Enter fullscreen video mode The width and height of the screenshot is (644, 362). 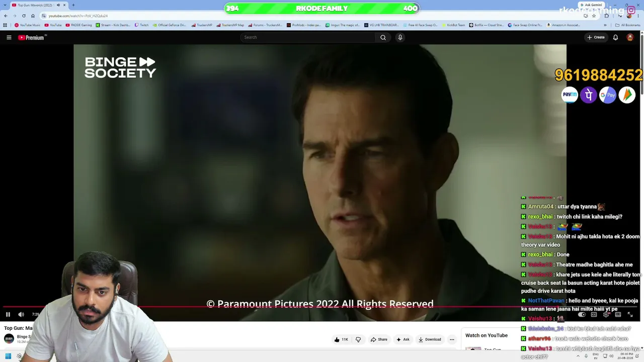point(630,315)
